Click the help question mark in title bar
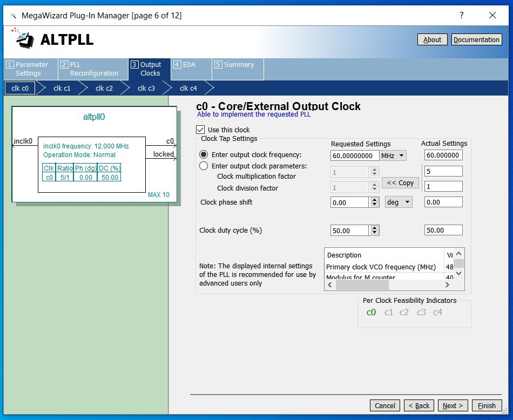The image size is (513, 420). click(x=461, y=15)
